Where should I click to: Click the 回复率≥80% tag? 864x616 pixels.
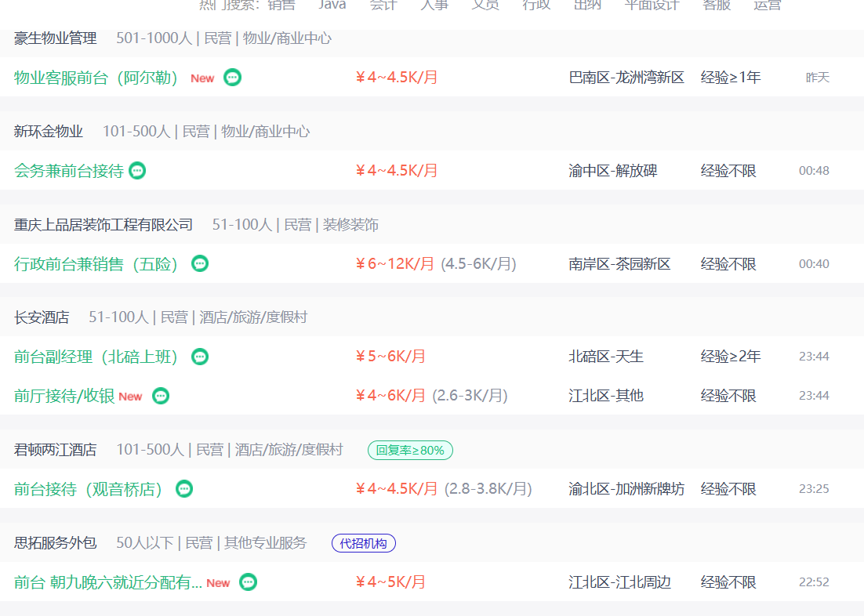410,450
